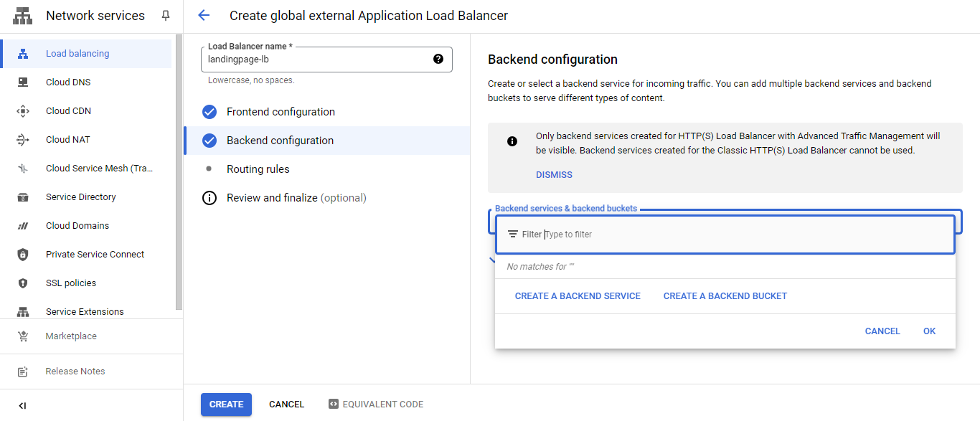Dismiss the info notice
980x421 pixels.
pos(554,175)
